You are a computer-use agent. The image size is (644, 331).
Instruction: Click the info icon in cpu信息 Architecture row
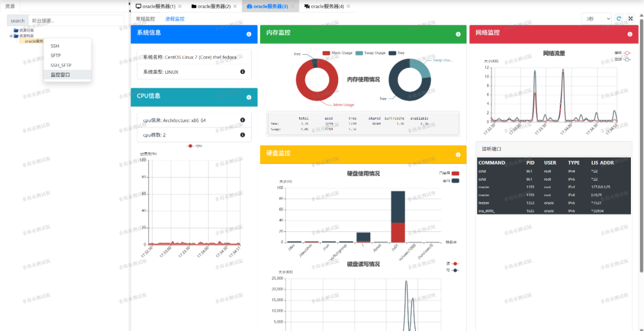click(x=242, y=120)
